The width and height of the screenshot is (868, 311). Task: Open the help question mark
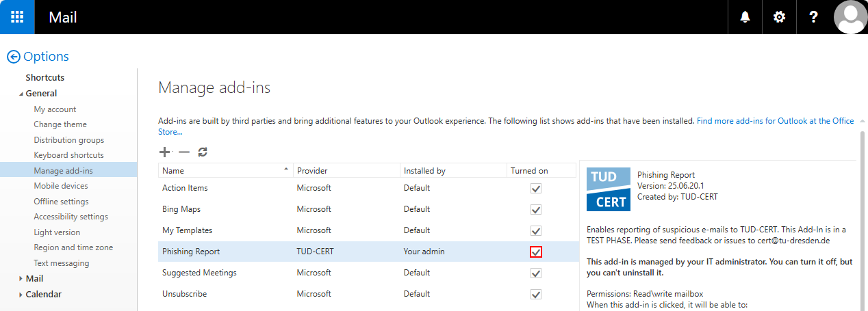[813, 17]
